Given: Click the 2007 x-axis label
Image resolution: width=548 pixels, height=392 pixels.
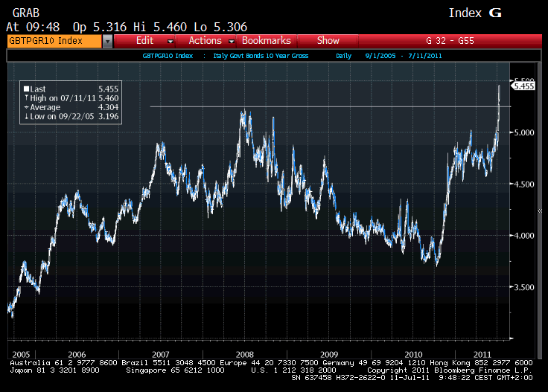Looking at the screenshot, I should tap(160, 354).
